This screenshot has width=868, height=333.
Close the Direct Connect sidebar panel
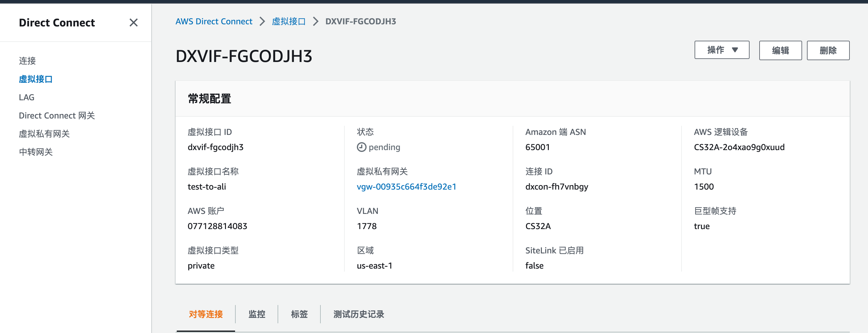[x=133, y=22]
